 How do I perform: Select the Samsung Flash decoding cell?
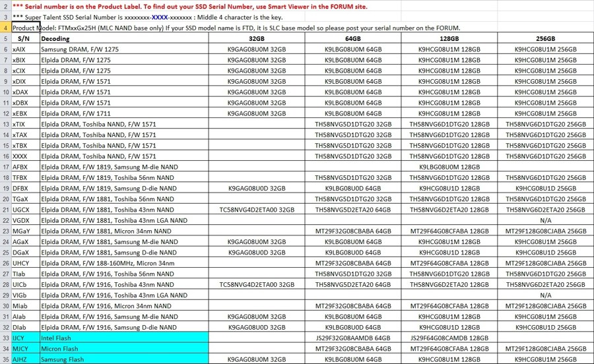[x=124, y=359]
